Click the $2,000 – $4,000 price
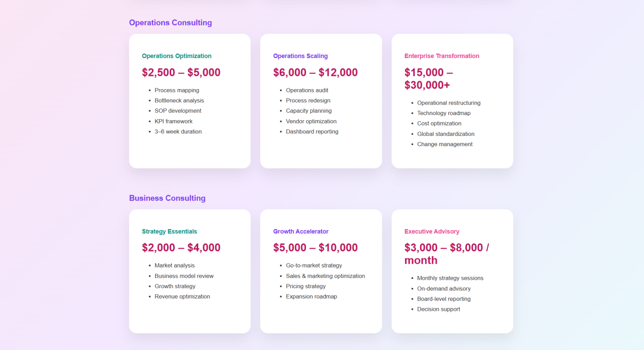 (181, 248)
